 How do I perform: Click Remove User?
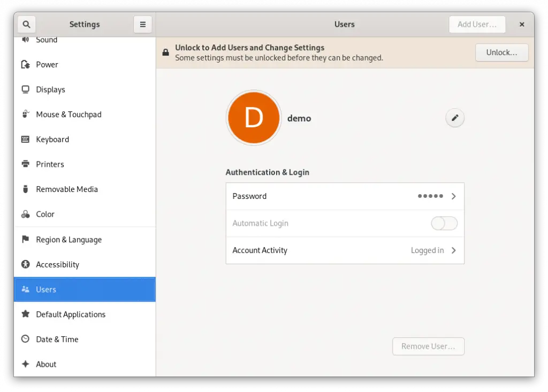click(x=428, y=346)
